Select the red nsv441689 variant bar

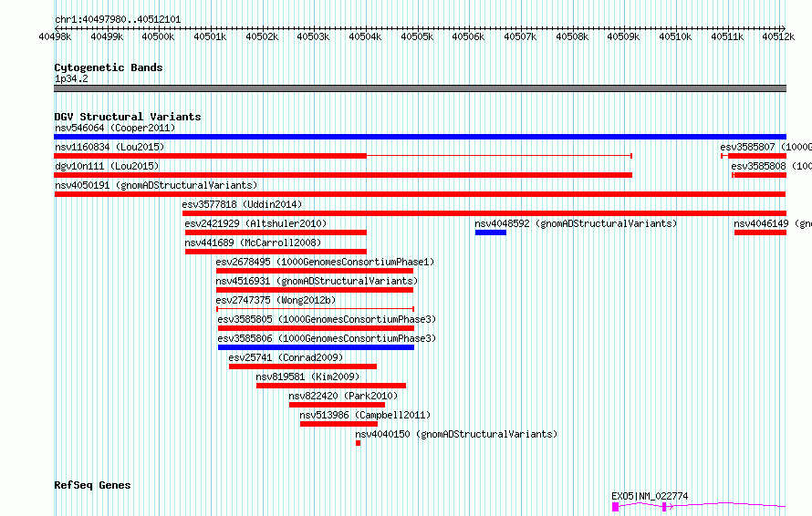[276, 252]
